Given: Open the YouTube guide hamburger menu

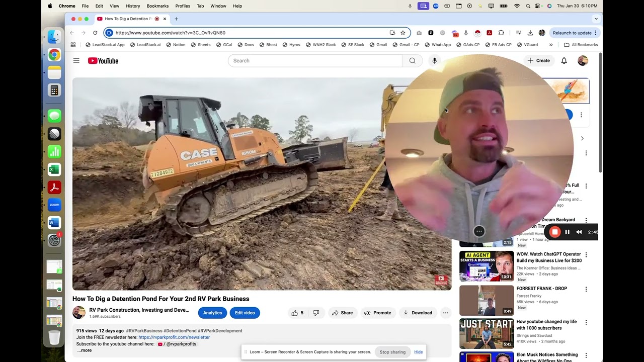Looking at the screenshot, I should coord(76,61).
